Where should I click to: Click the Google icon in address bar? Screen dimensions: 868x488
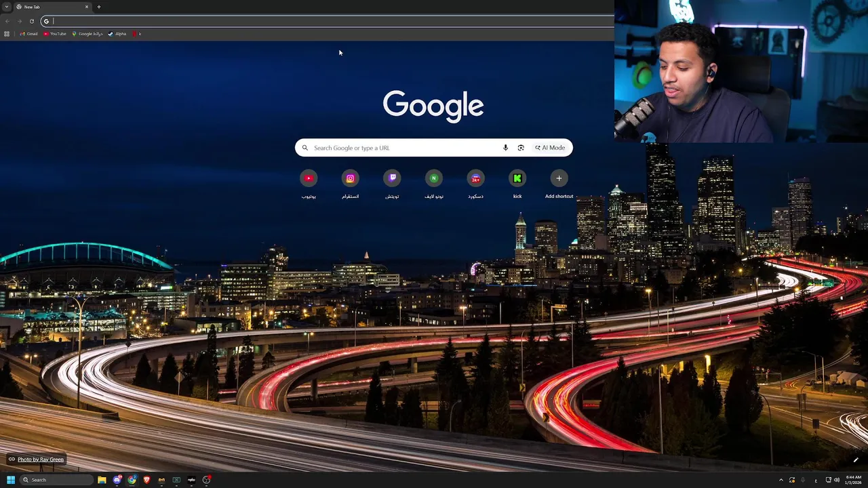click(x=46, y=21)
